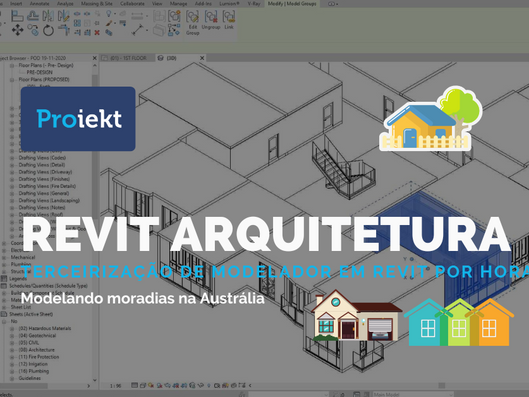Open the Lumion ribbon tab
The width and height of the screenshot is (529, 397).
click(229, 4)
